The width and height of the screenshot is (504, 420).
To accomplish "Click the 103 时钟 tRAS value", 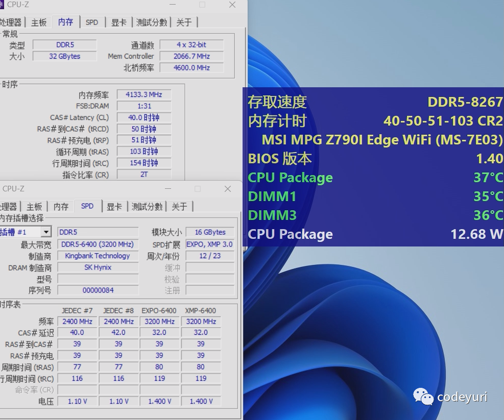I will tap(144, 152).
